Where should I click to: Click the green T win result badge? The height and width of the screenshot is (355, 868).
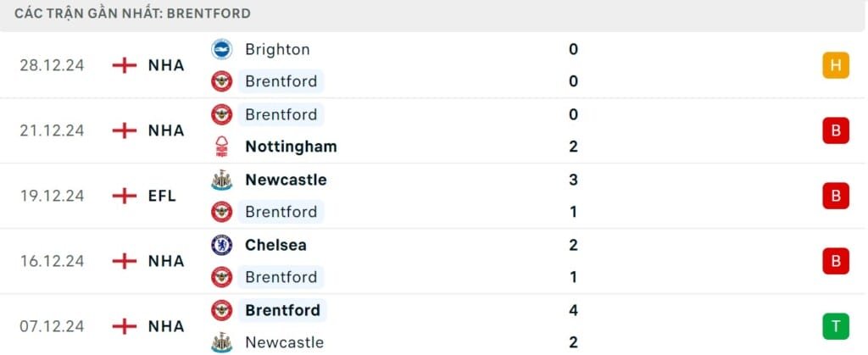coord(835,326)
